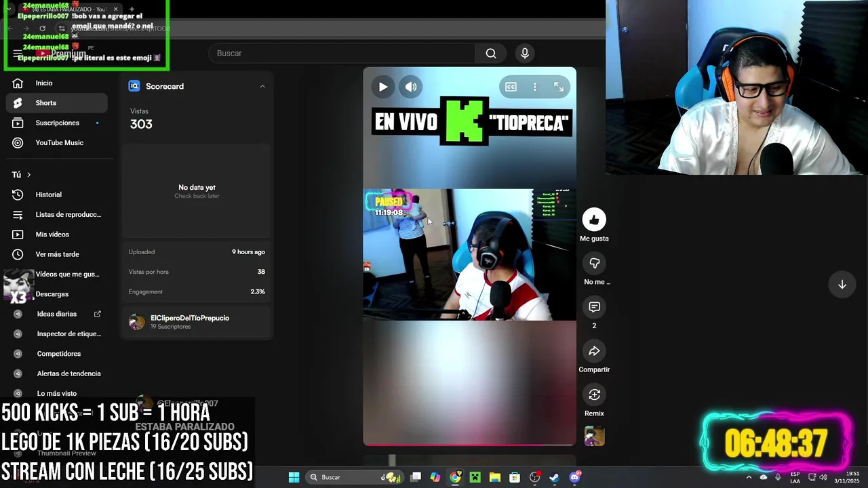Open Alertas de tendencia
868x488 pixels.
click(57, 373)
